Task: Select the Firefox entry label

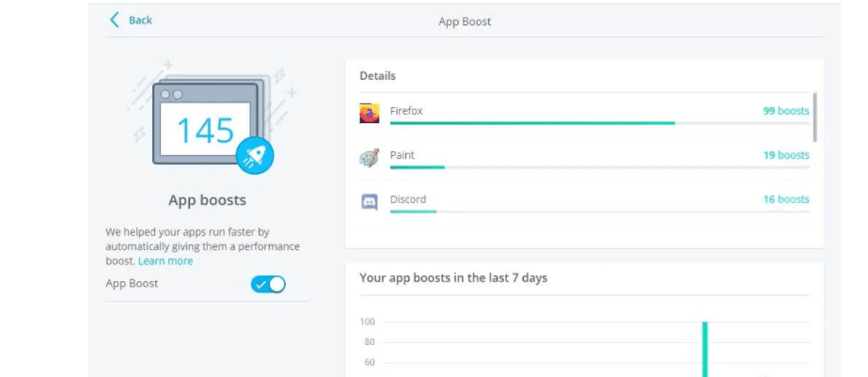Action: pyautogui.click(x=406, y=111)
